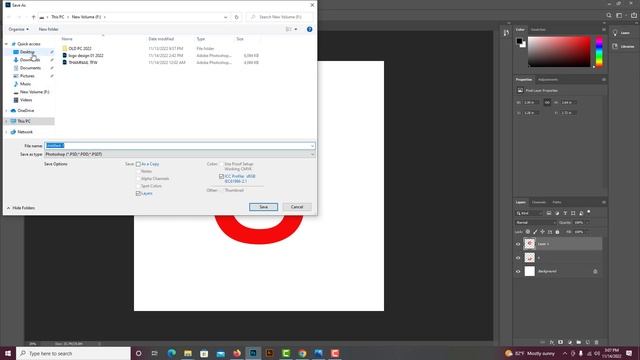Filter layers by shape layers icon
640x360 pixels.
[x=573, y=213]
